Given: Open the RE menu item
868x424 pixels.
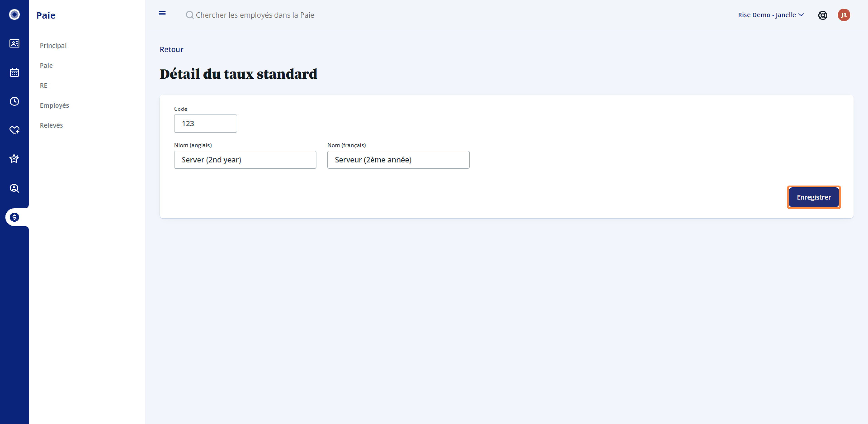Looking at the screenshot, I should tap(43, 85).
